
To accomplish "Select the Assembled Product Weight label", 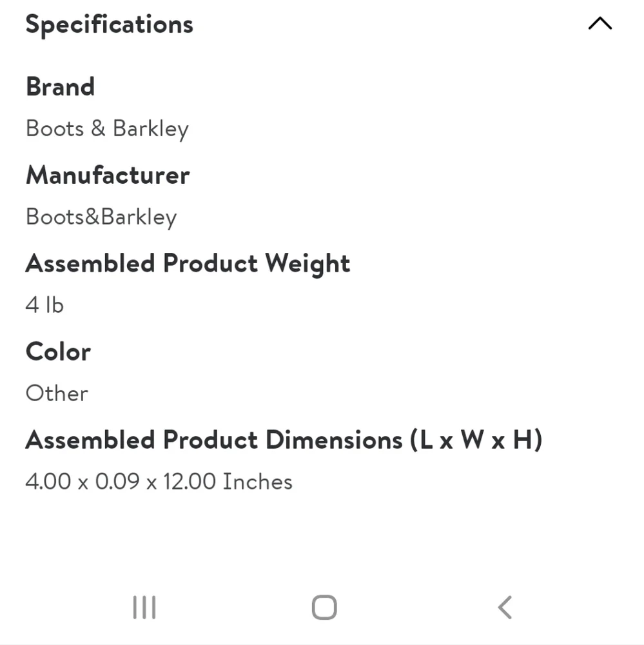I will coord(188,263).
